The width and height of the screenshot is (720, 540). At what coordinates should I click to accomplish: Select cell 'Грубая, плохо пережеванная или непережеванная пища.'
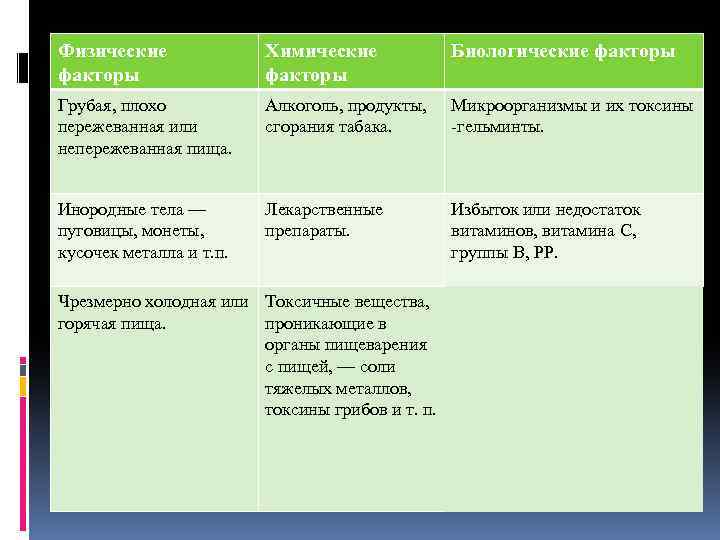(154, 141)
